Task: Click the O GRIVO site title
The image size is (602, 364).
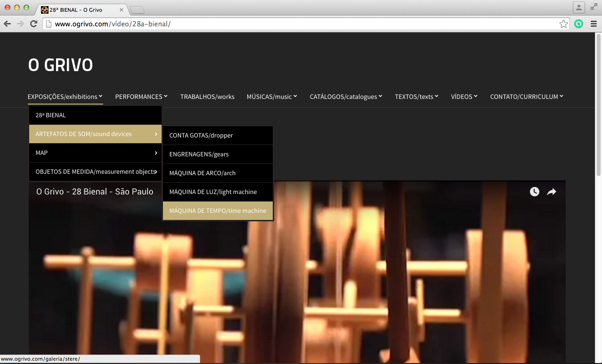Action: coord(60,65)
